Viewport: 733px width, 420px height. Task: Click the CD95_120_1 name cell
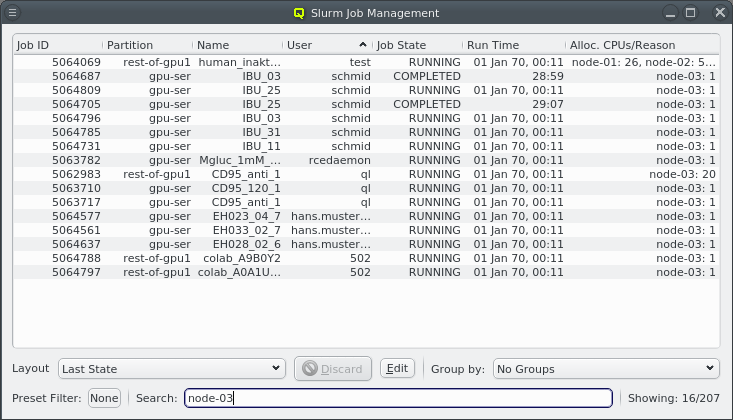click(246, 188)
